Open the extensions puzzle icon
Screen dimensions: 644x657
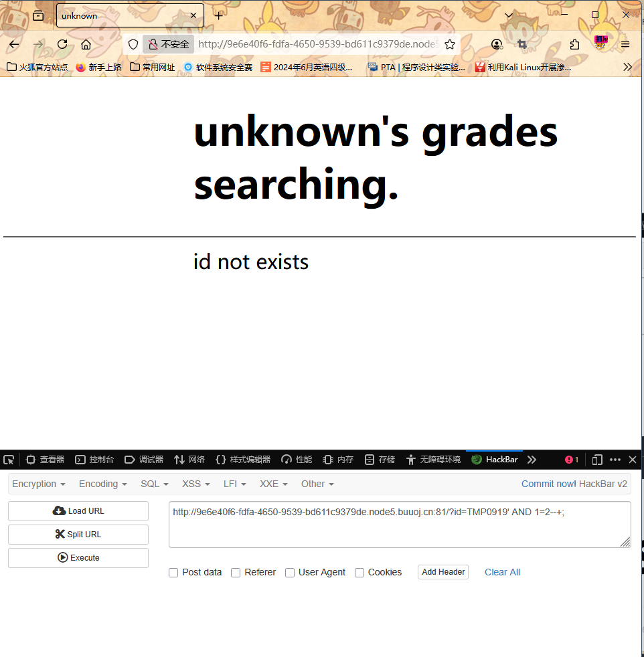(574, 44)
